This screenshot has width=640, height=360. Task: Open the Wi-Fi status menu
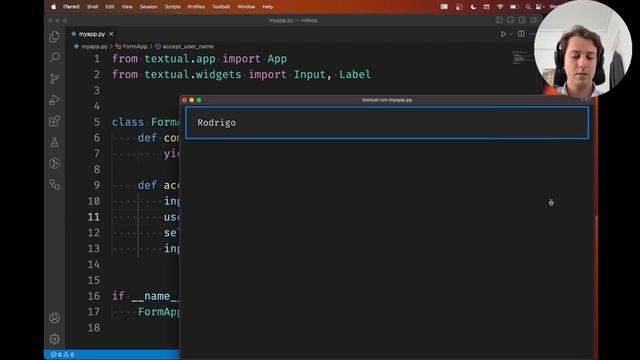pyautogui.click(x=500, y=7)
